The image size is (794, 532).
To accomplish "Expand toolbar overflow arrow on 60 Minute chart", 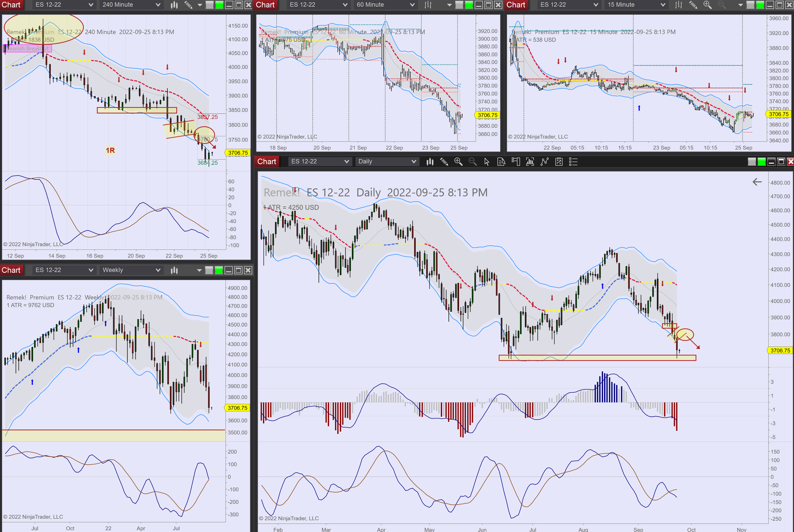I will click(449, 5).
